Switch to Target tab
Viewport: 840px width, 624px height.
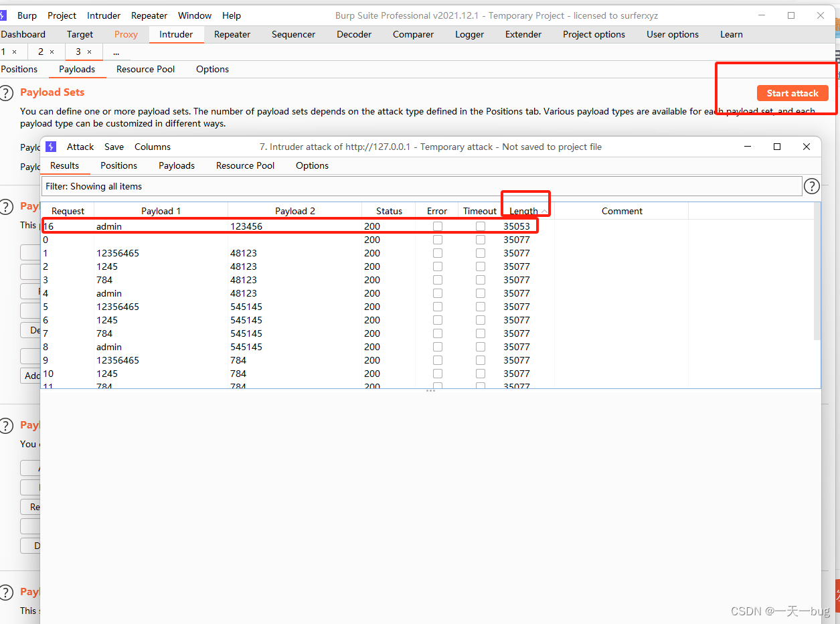click(80, 34)
